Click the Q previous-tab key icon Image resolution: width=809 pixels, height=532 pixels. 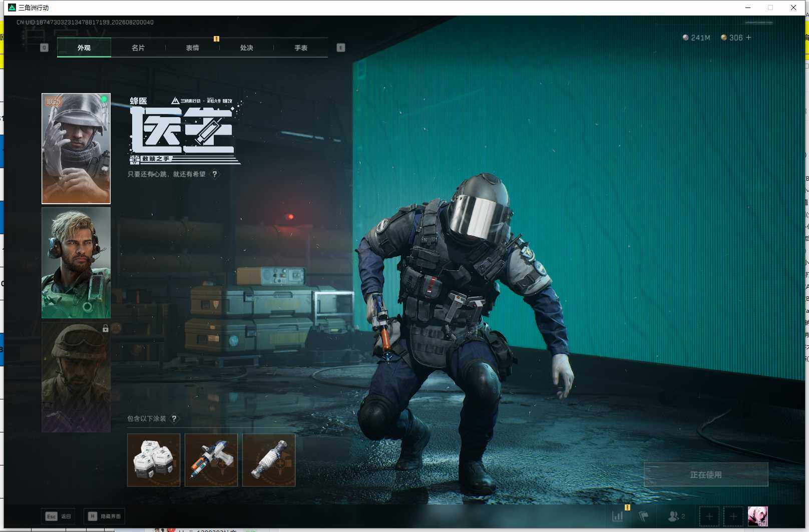coord(44,48)
